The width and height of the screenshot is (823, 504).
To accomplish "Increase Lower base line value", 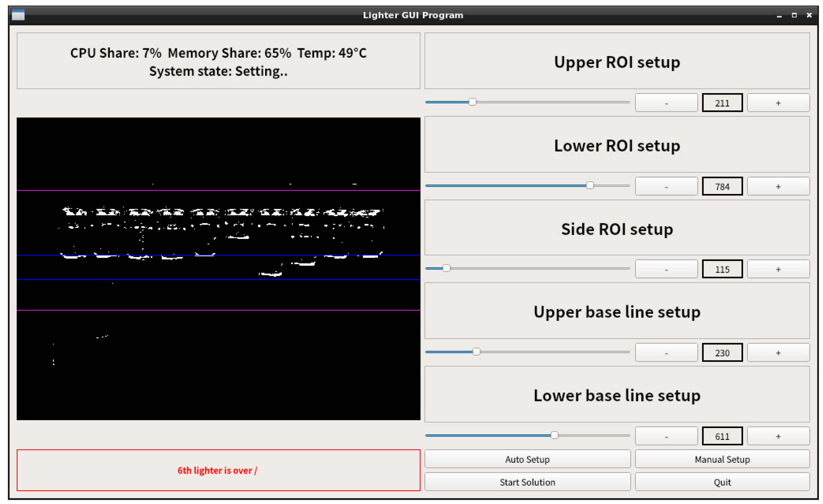I will (778, 436).
